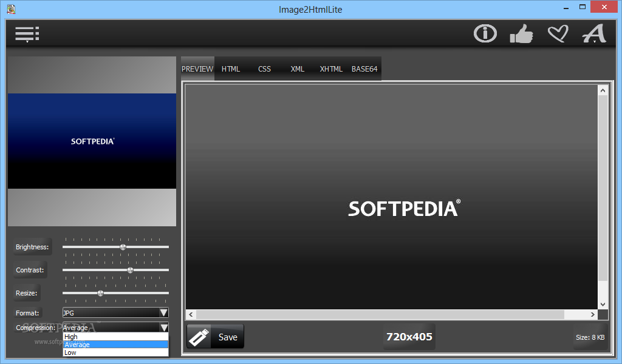The image size is (622, 364).
Task: Click the Brightness label
Action: (x=32, y=247)
